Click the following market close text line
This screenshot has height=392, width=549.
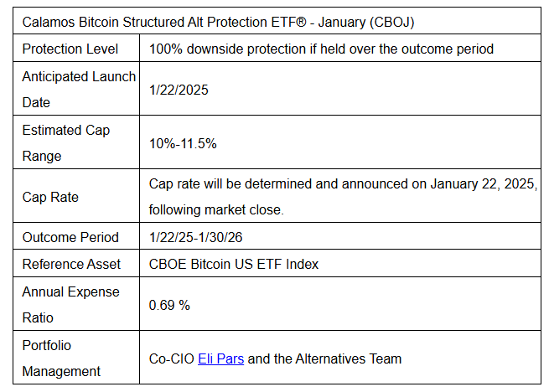pyautogui.click(x=216, y=209)
